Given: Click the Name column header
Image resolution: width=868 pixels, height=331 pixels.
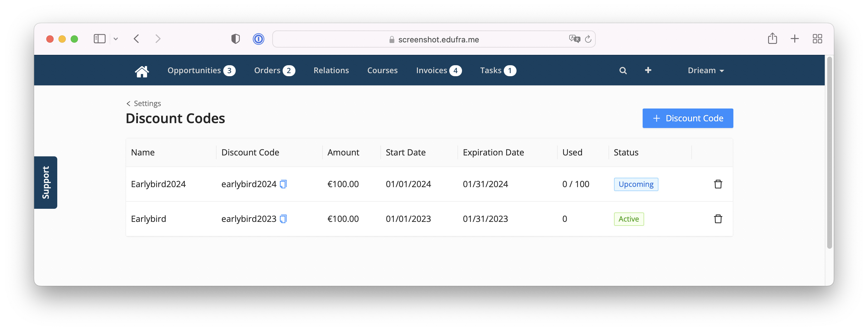Looking at the screenshot, I should tap(143, 152).
